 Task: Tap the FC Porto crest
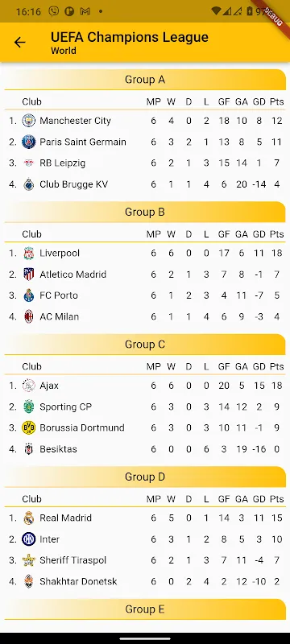point(29,295)
